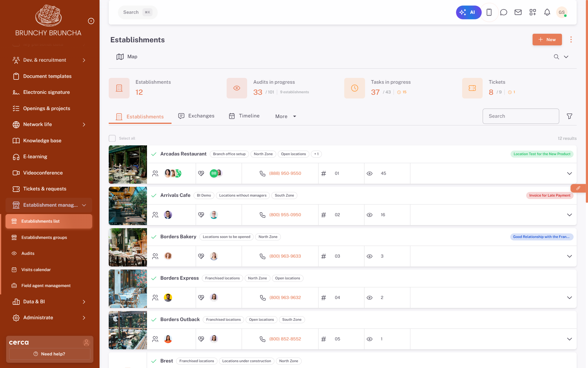
Task: Click the New button
Action: [547, 40]
